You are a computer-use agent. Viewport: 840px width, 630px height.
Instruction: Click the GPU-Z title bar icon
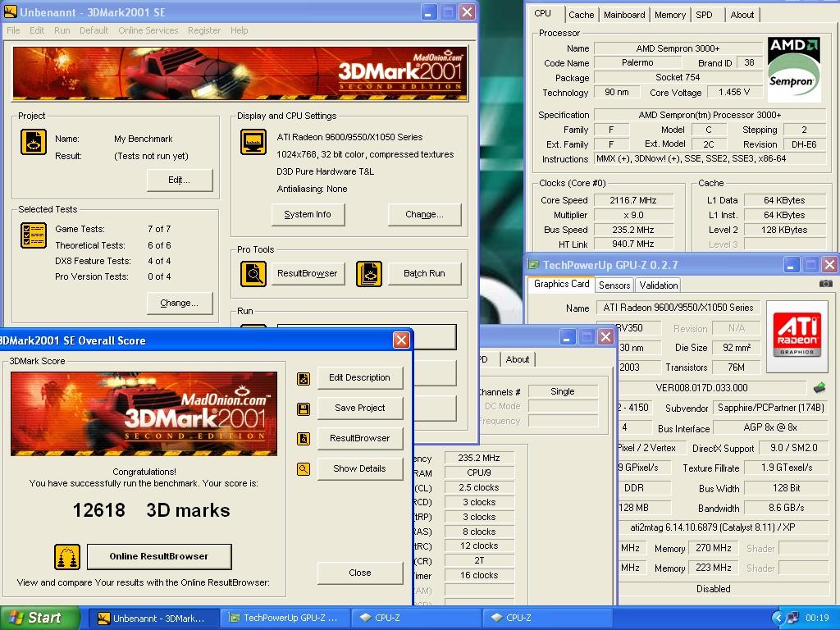[533, 264]
